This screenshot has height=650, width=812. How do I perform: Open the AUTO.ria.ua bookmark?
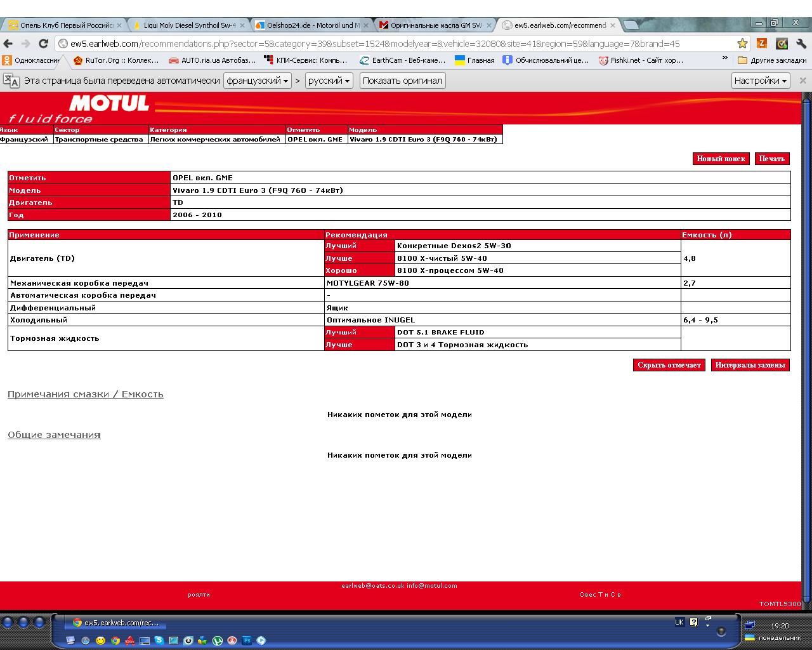[x=212, y=60]
